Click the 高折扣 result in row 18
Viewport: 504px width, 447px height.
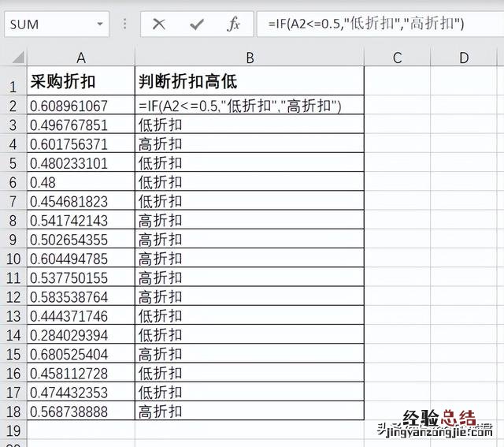tap(249, 411)
